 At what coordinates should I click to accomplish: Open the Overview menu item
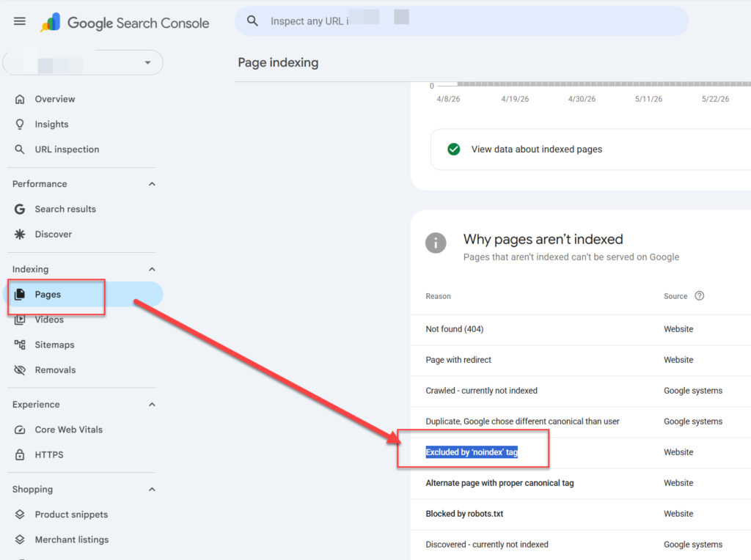tap(83, 99)
